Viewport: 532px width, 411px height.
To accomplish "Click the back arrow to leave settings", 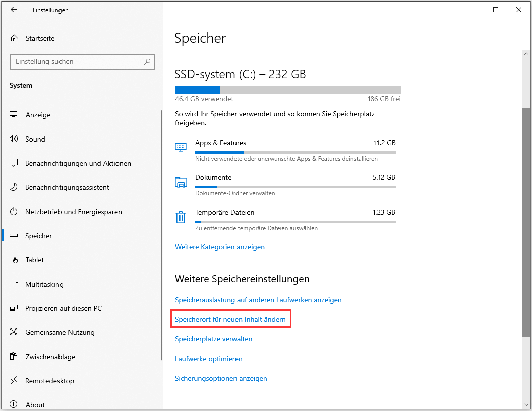I will [x=14, y=10].
